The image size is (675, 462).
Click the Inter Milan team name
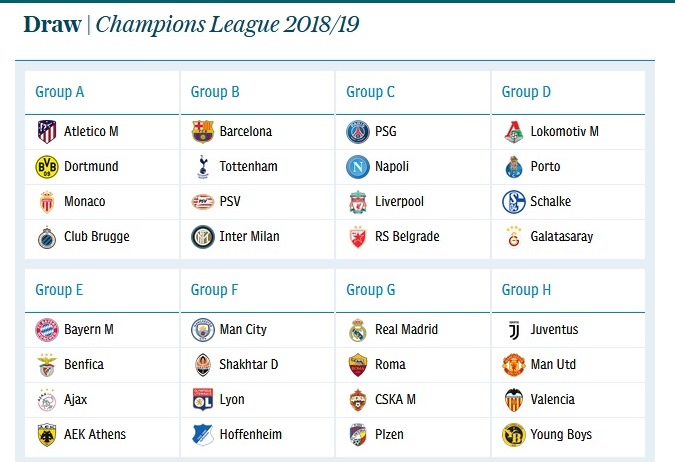point(249,236)
